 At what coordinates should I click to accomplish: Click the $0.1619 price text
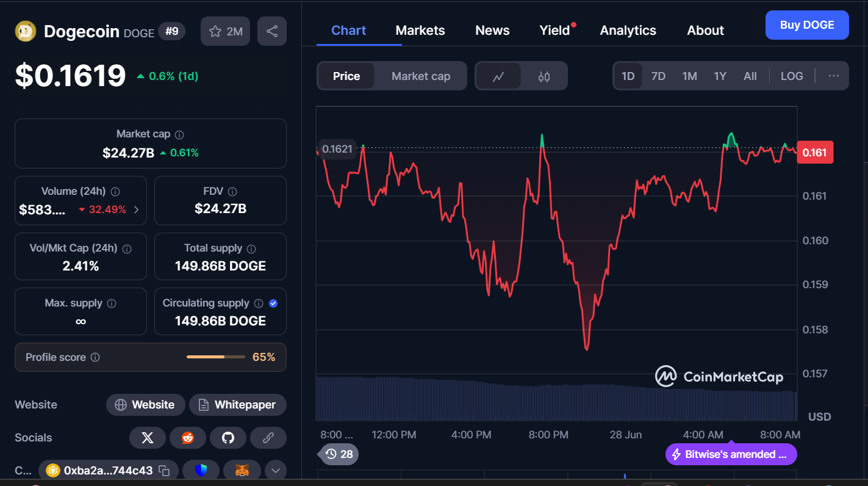pos(70,76)
